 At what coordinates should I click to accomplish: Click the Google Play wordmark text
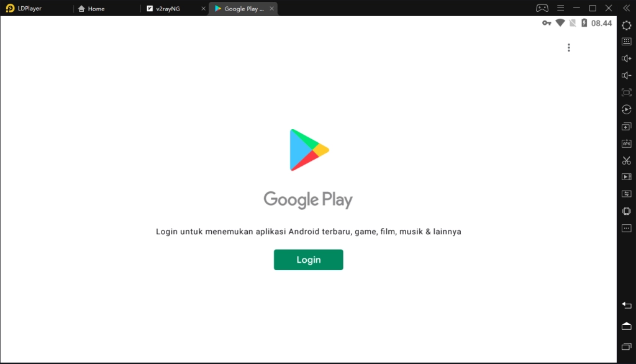tap(308, 199)
